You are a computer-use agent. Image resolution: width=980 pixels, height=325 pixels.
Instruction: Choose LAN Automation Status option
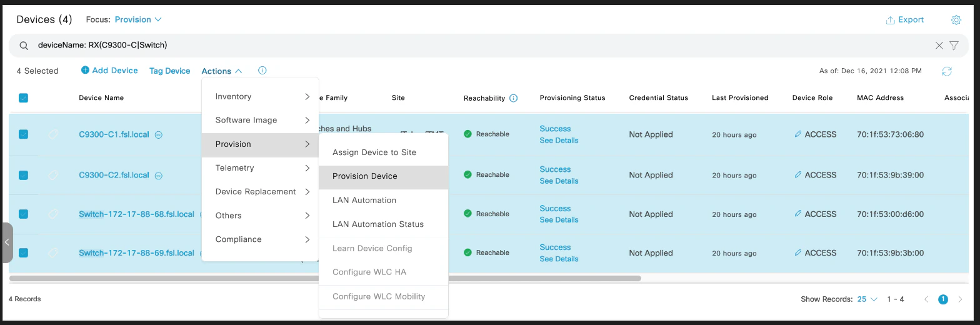coord(383,224)
